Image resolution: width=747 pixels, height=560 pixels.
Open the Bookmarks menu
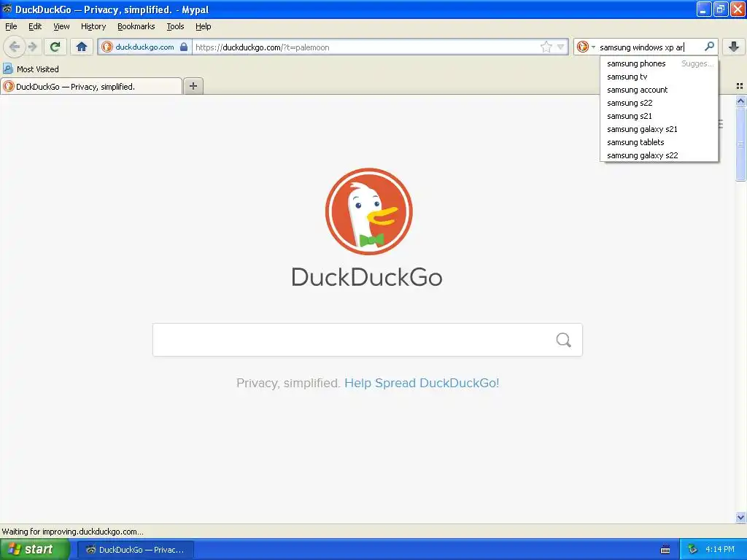(136, 26)
